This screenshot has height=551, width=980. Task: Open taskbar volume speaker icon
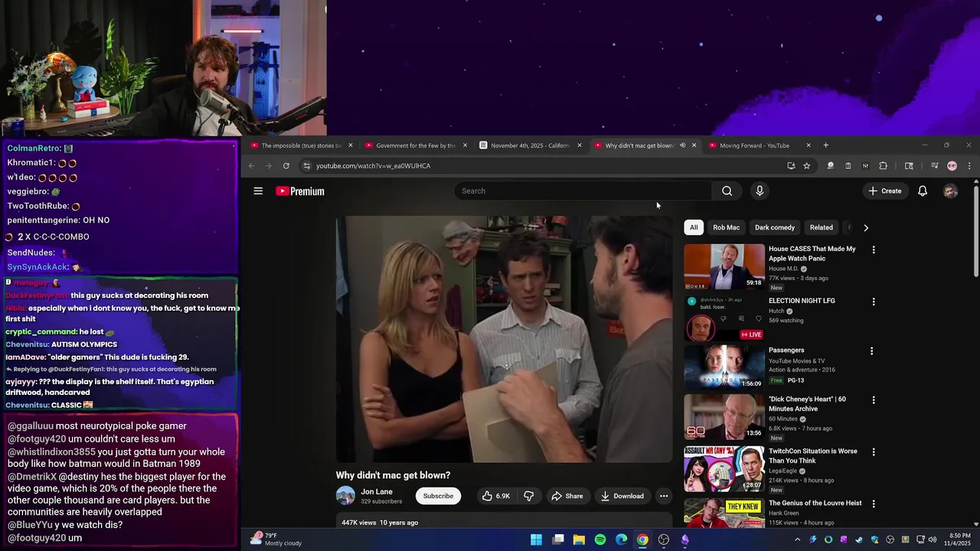(933, 540)
